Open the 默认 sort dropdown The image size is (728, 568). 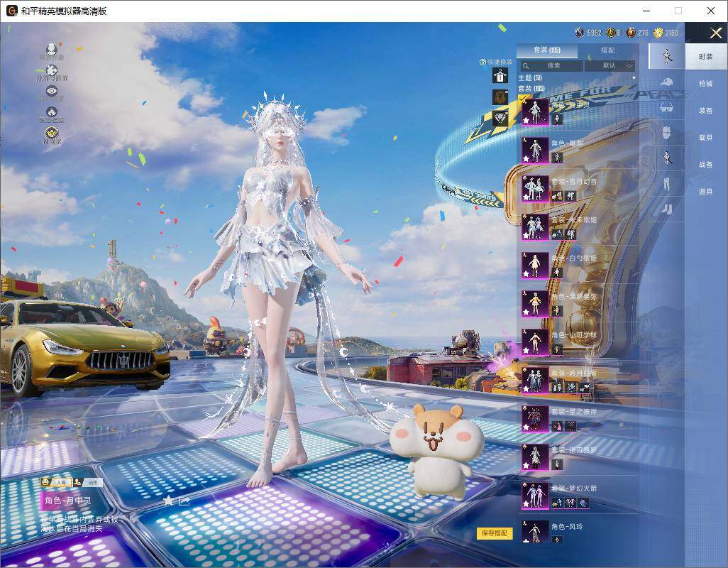pyautogui.click(x=610, y=66)
